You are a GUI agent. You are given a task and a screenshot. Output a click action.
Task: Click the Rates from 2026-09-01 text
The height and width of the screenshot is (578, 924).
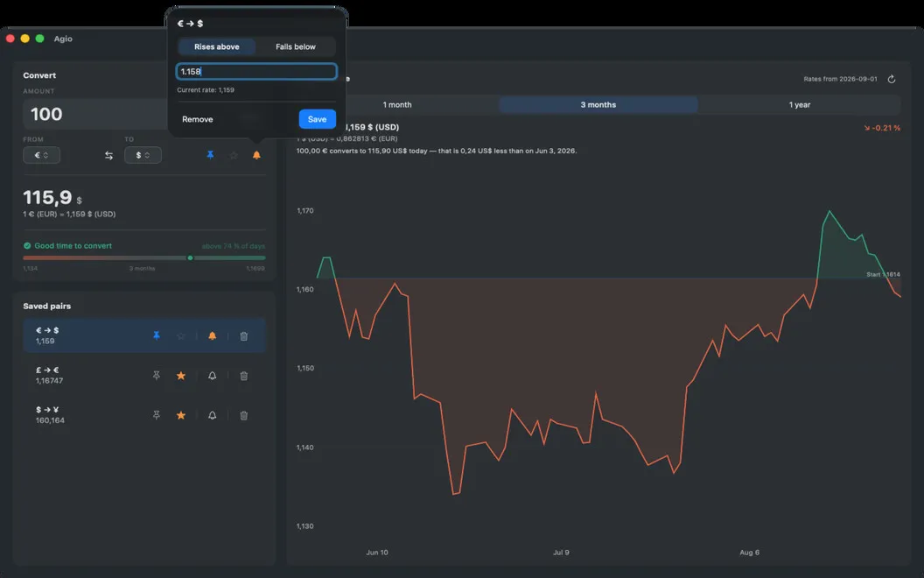(x=840, y=79)
